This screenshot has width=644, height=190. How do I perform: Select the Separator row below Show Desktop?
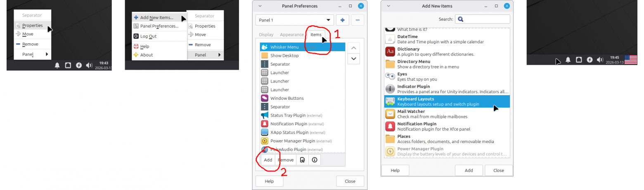tap(303, 64)
